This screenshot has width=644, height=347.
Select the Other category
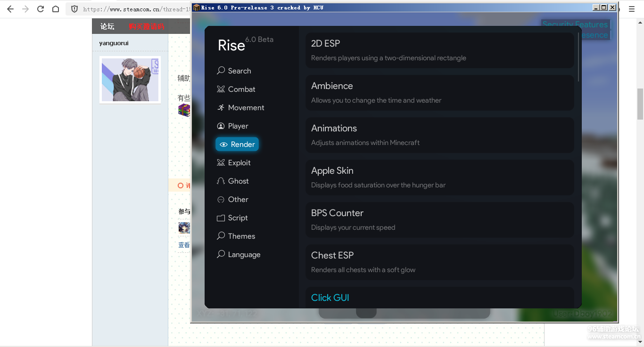[x=238, y=199]
